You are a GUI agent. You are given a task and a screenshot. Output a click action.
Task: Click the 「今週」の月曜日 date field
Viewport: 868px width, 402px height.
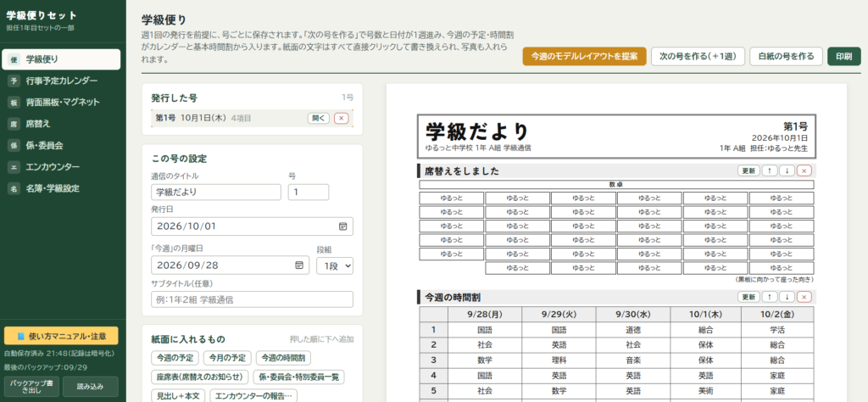coord(230,265)
